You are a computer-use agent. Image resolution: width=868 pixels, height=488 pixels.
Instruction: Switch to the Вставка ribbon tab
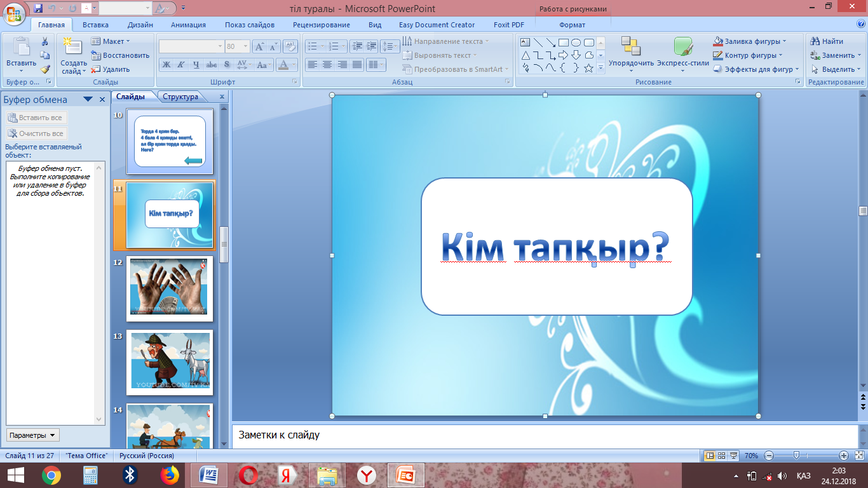coord(95,25)
